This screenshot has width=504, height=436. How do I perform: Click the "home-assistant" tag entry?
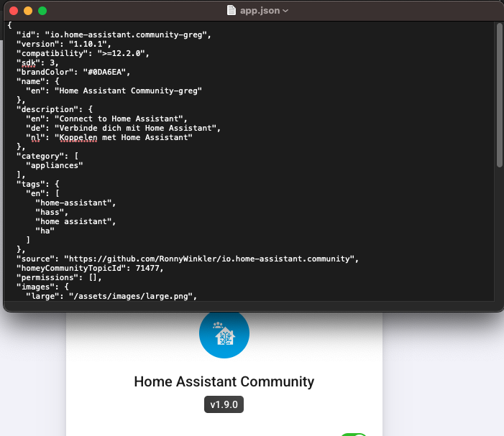[73, 203]
